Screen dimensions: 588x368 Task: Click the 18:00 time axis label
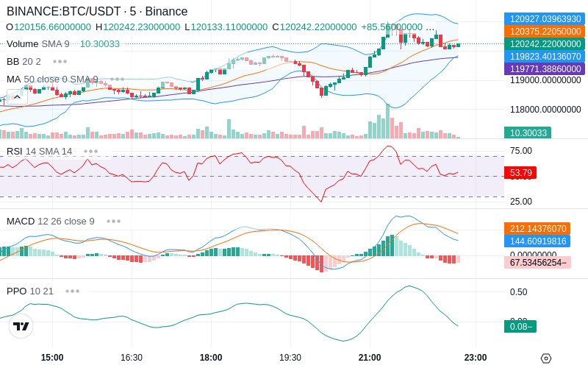pyautogui.click(x=211, y=358)
